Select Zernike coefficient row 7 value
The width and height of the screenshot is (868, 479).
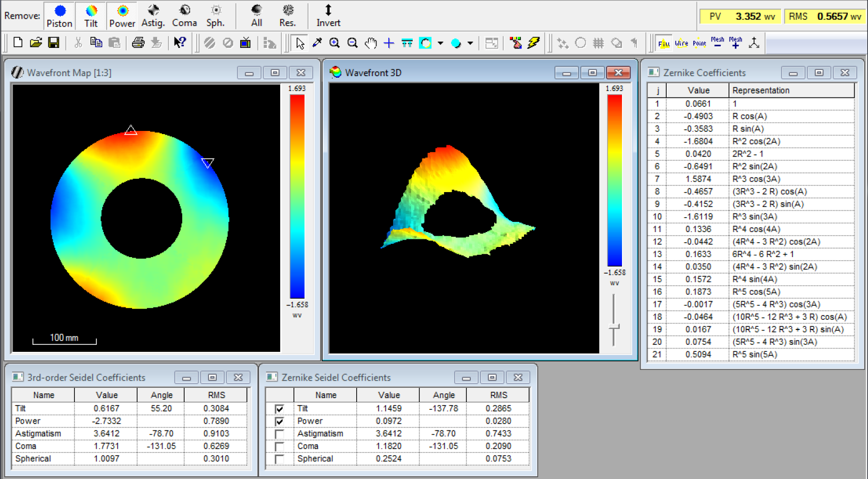click(698, 179)
